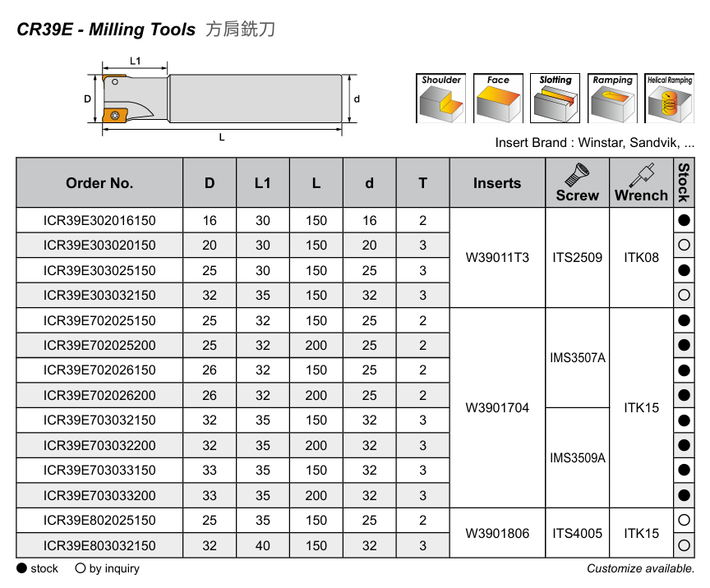Select order number ICR39E702025200
710x588 pixels.
pyautogui.click(x=99, y=346)
